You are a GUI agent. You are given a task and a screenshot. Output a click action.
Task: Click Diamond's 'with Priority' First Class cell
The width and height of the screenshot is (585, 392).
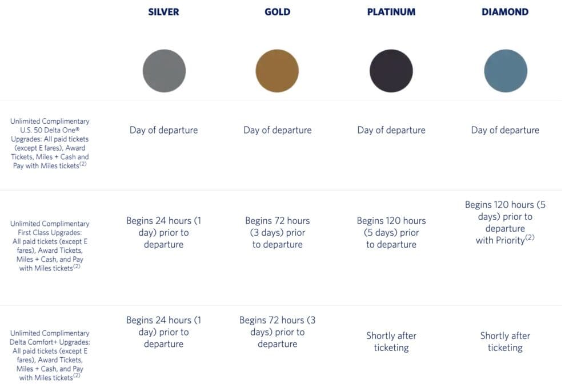tap(505, 223)
